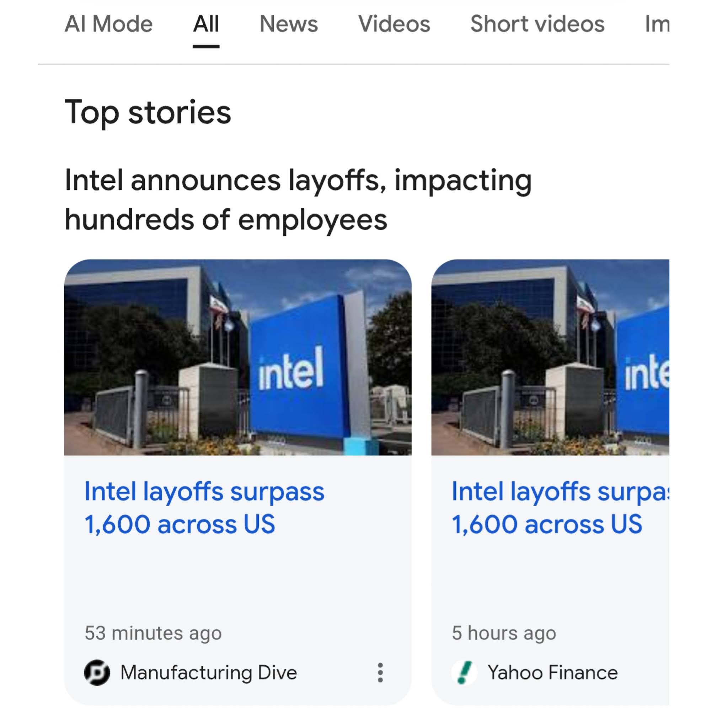This screenshot has width=728, height=728.
Task: Open Manufacturing Dive Intel layoffs headline
Action: point(204,508)
